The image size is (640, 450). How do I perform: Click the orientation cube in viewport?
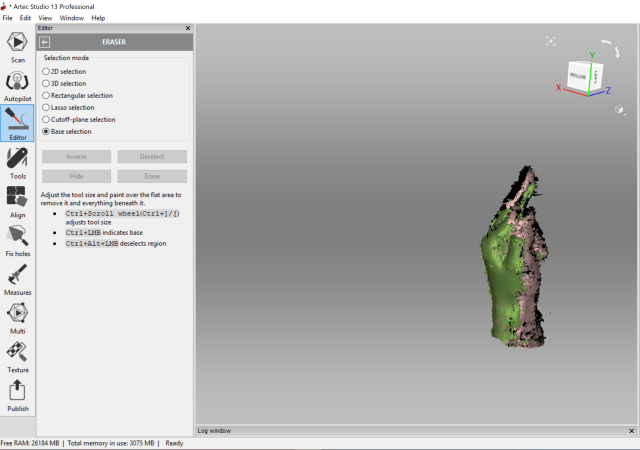(583, 77)
